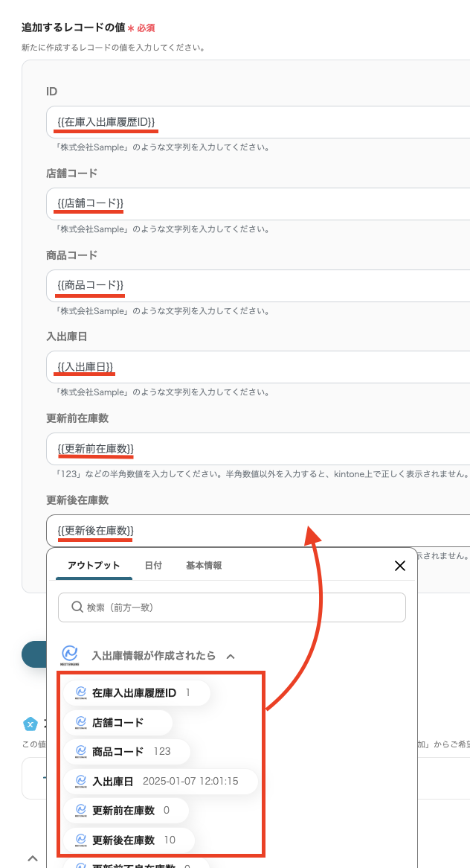This screenshot has height=868, width=470.
Task: Click the icon on 店舗コード chip
Action: point(81,722)
